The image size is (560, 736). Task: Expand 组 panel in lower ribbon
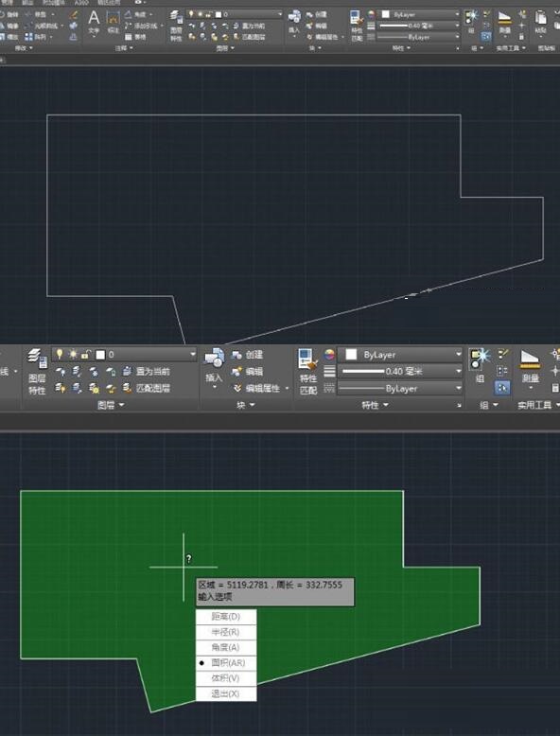489,405
